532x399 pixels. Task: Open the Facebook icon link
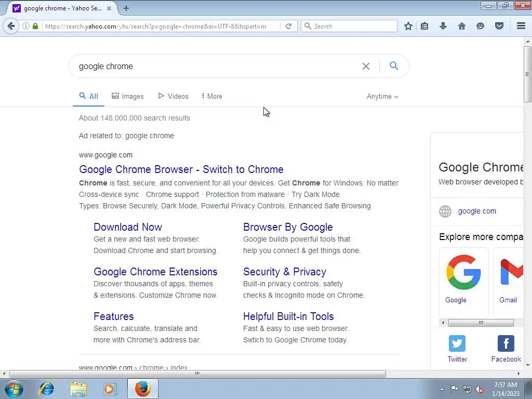click(x=506, y=343)
